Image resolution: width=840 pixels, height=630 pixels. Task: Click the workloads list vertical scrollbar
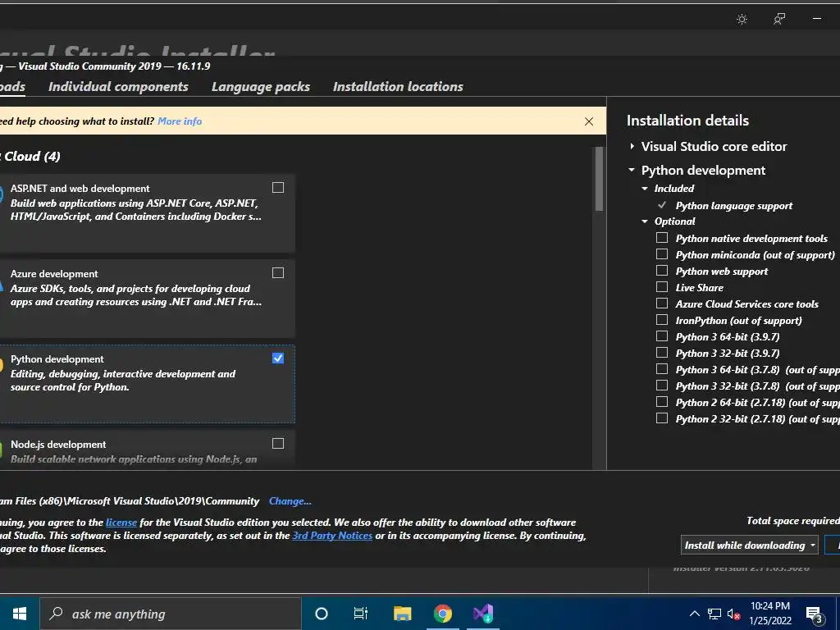pos(599,179)
